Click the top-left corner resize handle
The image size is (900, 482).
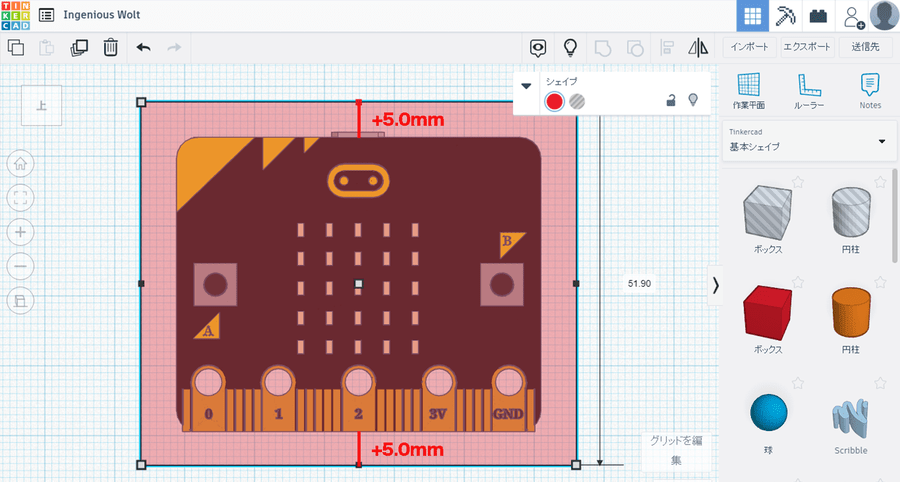[141, 102]
